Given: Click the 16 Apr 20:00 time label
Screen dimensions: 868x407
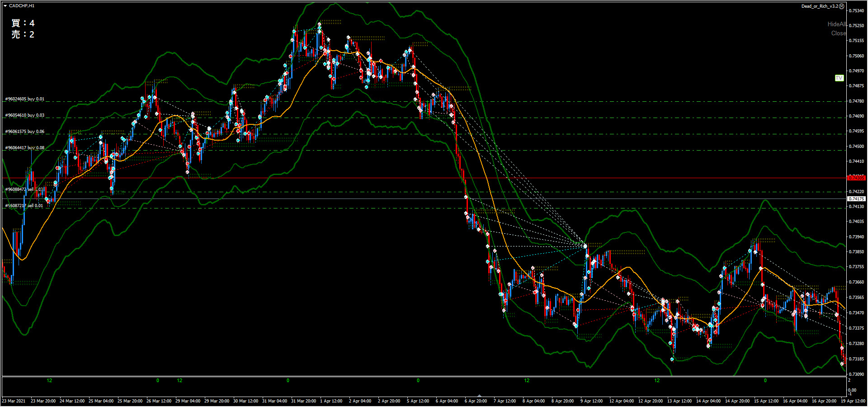Looking at the screenshot, I should 824,401.
